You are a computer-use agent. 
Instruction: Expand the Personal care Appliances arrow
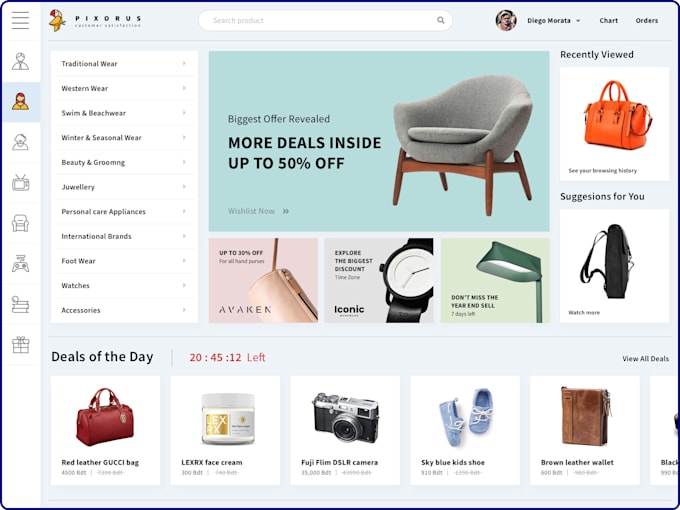click(184, 212)
